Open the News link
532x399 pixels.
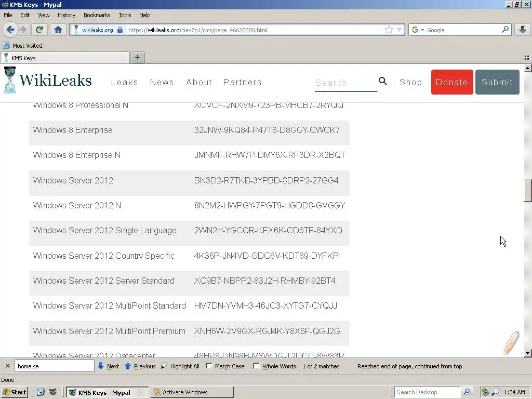click(x=162, y=82)
